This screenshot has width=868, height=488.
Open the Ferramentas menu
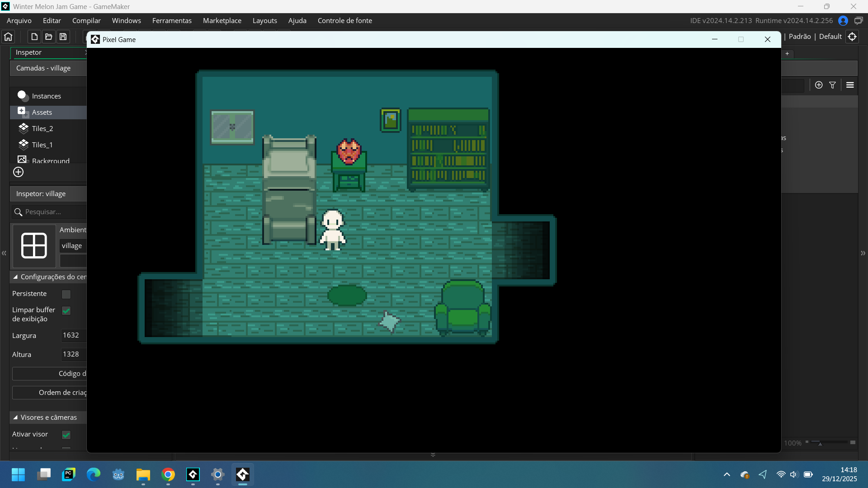tap(172, 21)
